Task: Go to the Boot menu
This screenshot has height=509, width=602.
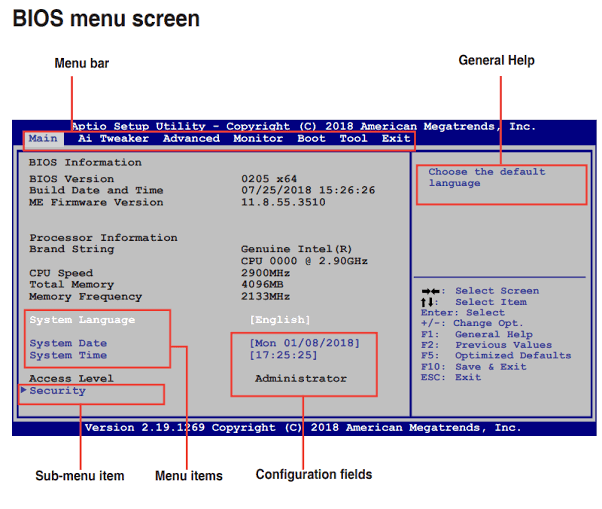Action: click(x=311, y=139)
